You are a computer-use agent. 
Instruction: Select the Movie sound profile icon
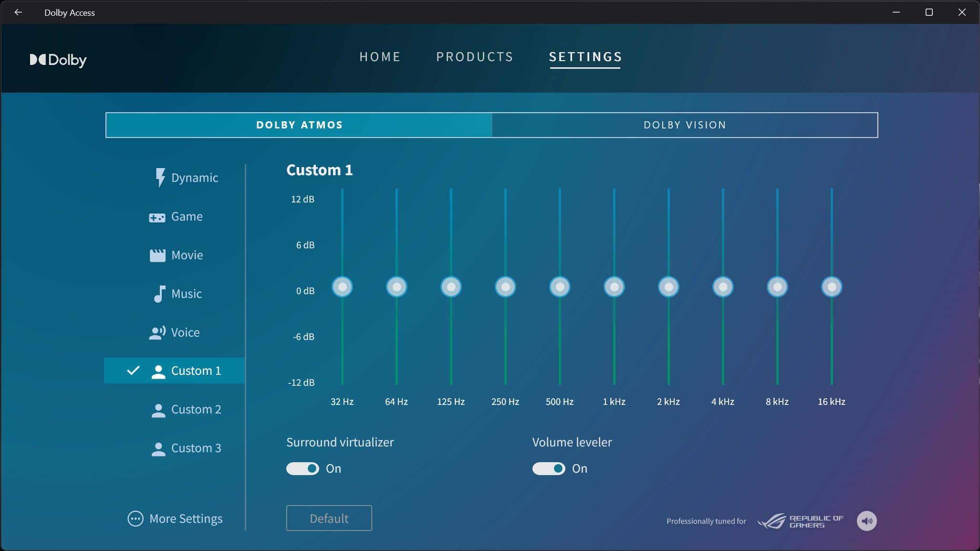157,254
